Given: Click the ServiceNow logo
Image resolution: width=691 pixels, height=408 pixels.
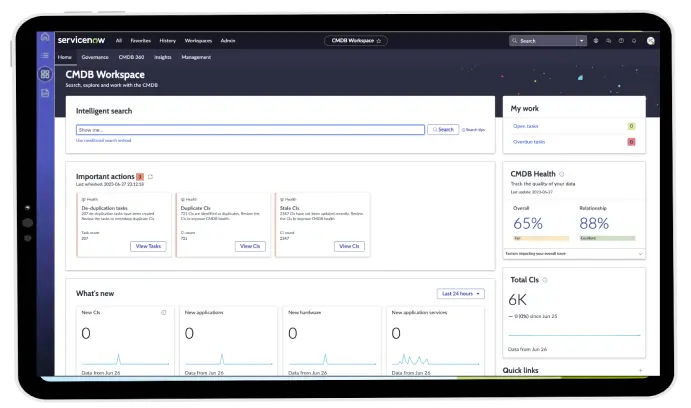Looking at the screenshot, I should (82, 40).
